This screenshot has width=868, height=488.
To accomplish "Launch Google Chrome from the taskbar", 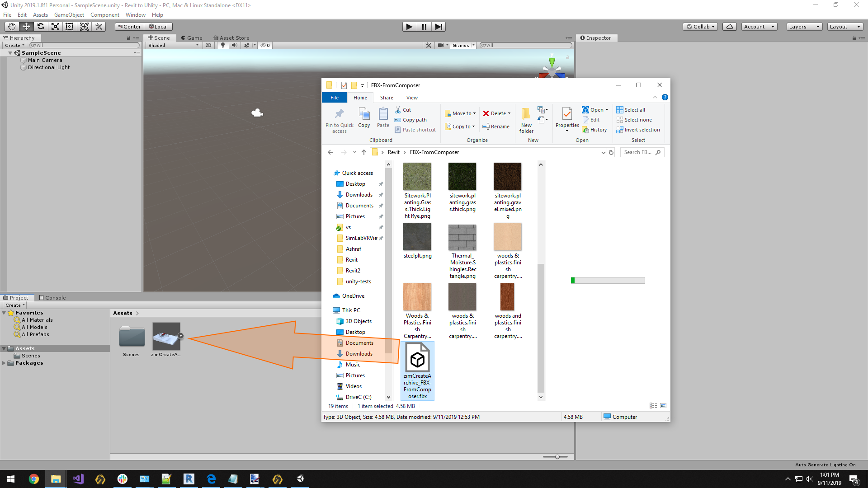I will tap(34, 479).
